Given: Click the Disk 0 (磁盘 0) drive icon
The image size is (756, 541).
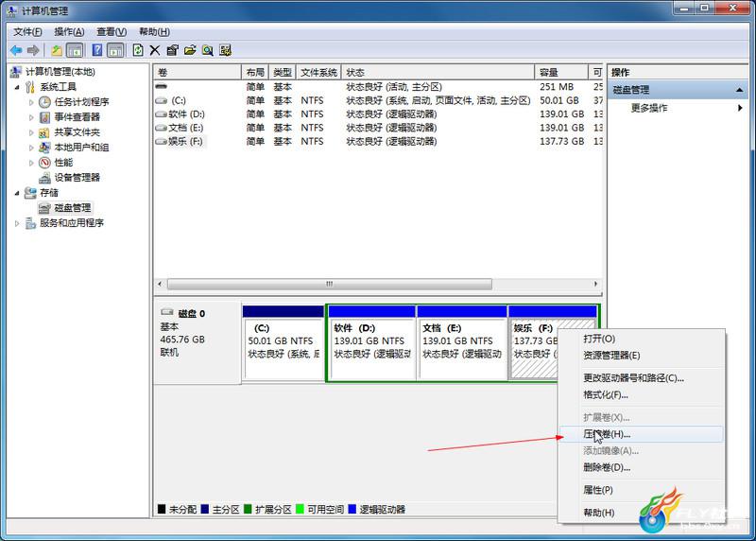Looking at the screenshot, I should click(167, 312).
